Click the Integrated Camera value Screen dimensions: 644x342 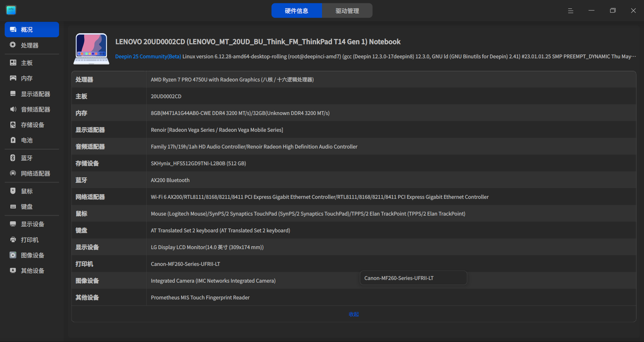(213, 281)
